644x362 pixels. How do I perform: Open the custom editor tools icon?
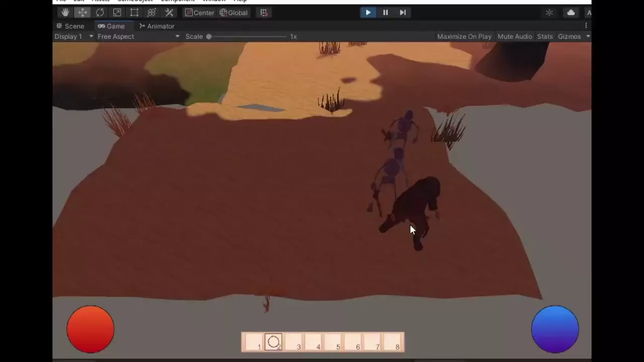click(169, 13)
